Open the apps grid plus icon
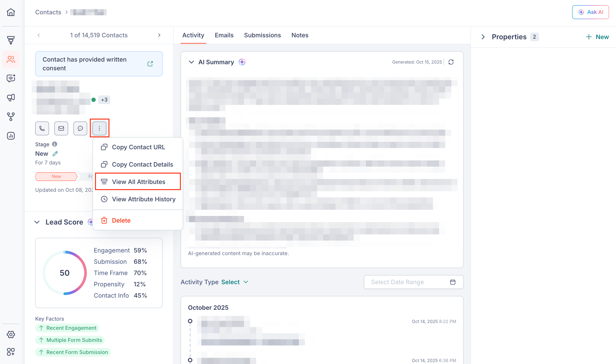The image size is (616, 364). point(11,352)
